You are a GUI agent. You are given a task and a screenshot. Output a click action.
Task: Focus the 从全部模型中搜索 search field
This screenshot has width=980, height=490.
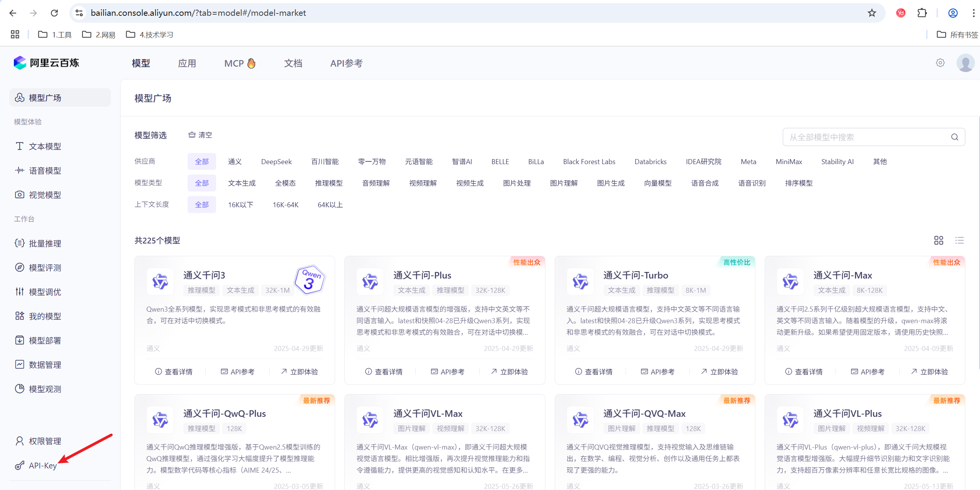(874, 137)
